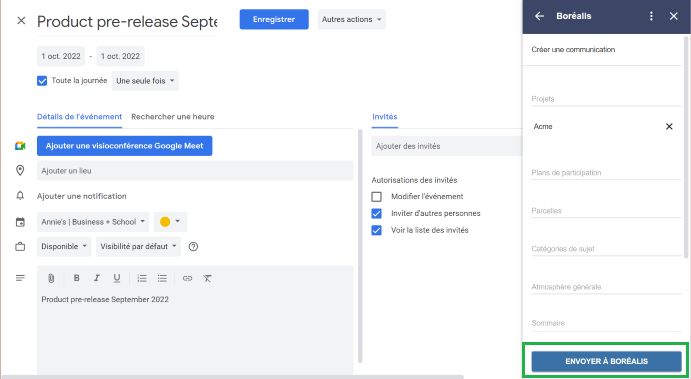Click the Atmosphère générale field

point(606,287)
